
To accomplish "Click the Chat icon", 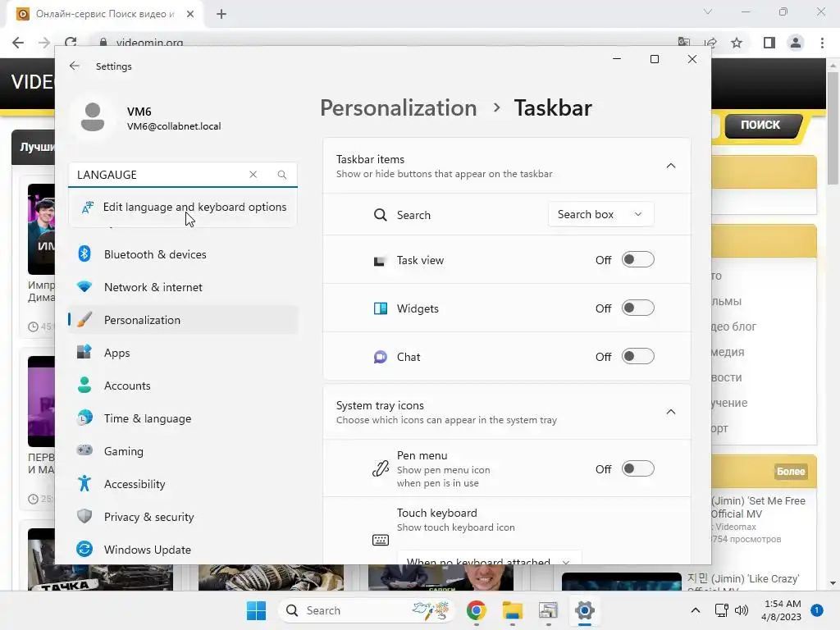I will tap(381, 357).
